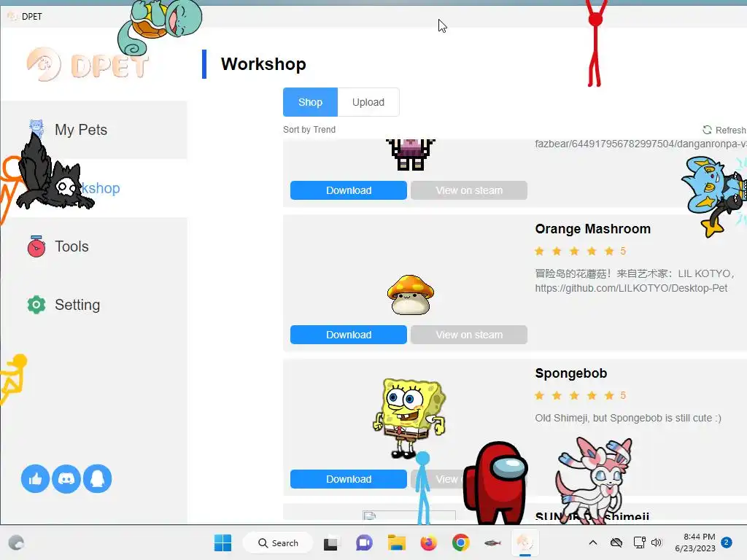Open the Setting section
This screenshot has height=560, width=747.
(x=94, y=305)
